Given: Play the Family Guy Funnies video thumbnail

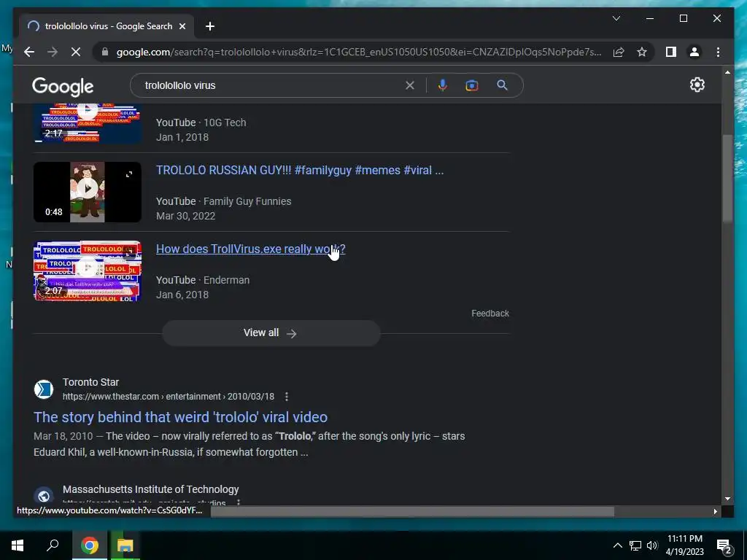Looking at the screenshot, I should pos(88,192).
